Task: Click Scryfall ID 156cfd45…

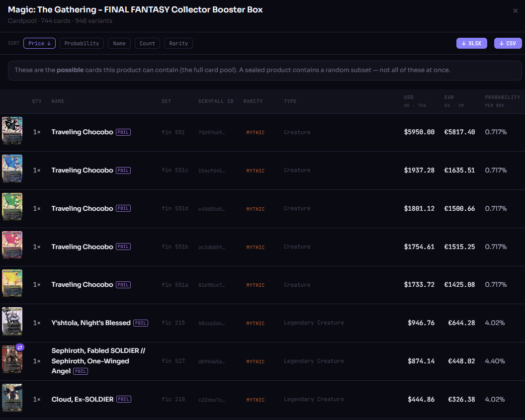Action: 211,170
